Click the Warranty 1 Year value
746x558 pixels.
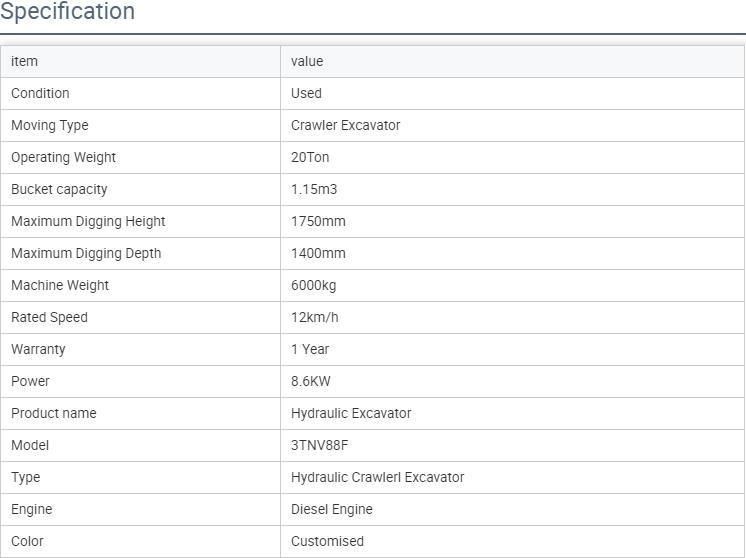pos(310,349)
